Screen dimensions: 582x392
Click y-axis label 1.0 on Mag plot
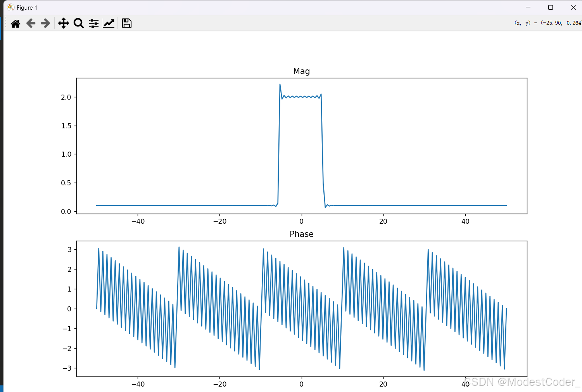click(66, 154)
